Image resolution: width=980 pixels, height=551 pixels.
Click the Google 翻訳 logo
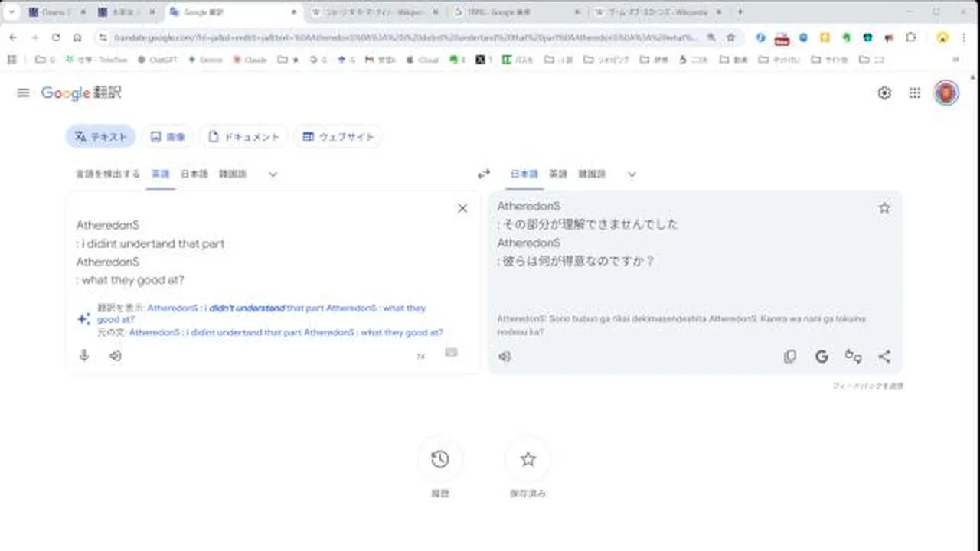[81, 93]
